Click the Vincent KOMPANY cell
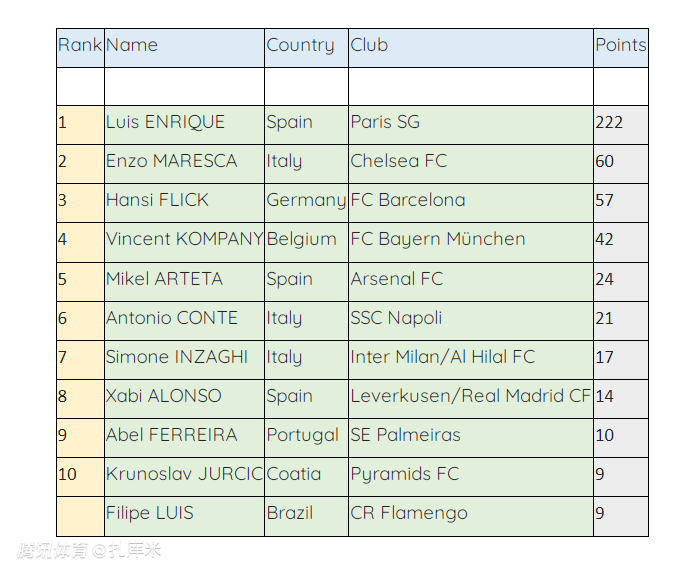Screen dimensions: 697x574 click(184, 240)
